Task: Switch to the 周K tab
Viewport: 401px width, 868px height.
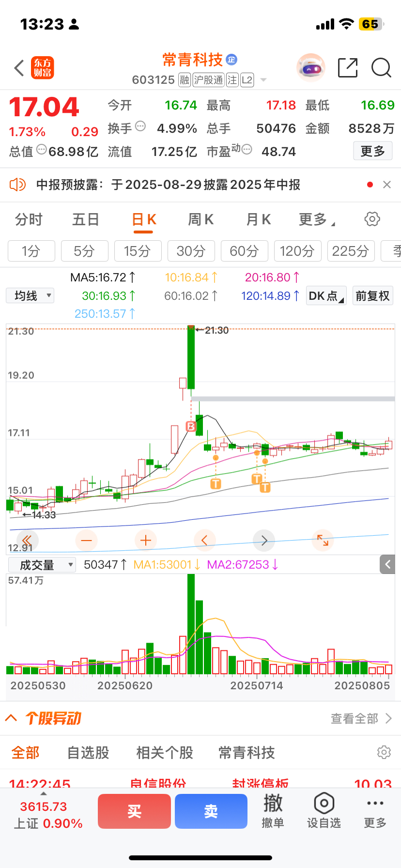Action: pyautogui.click(x=201, y=219)
